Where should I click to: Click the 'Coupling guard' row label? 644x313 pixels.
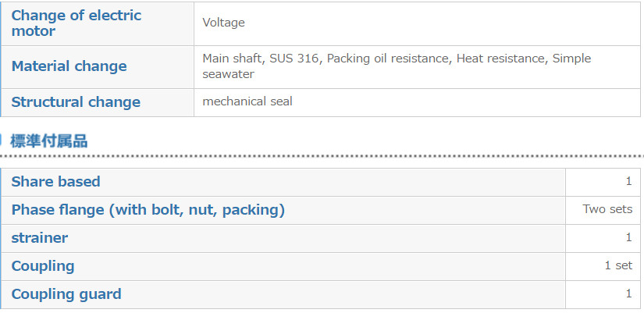click(66, 294)
